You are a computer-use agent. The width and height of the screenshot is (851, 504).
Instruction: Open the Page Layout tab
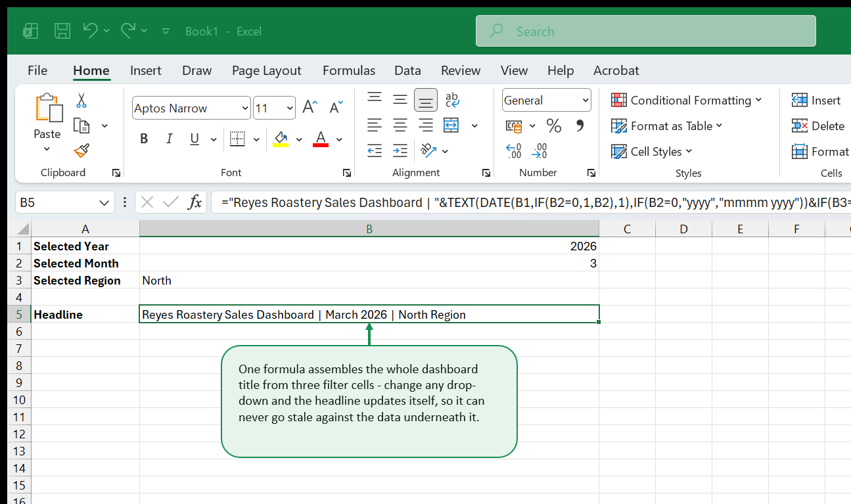[267, 70]
